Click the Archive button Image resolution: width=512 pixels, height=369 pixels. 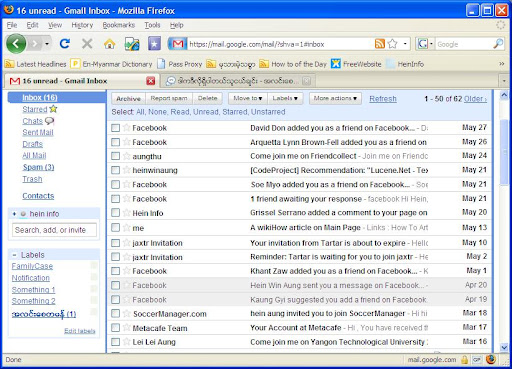pyautogui.click(x=128, y=98)
